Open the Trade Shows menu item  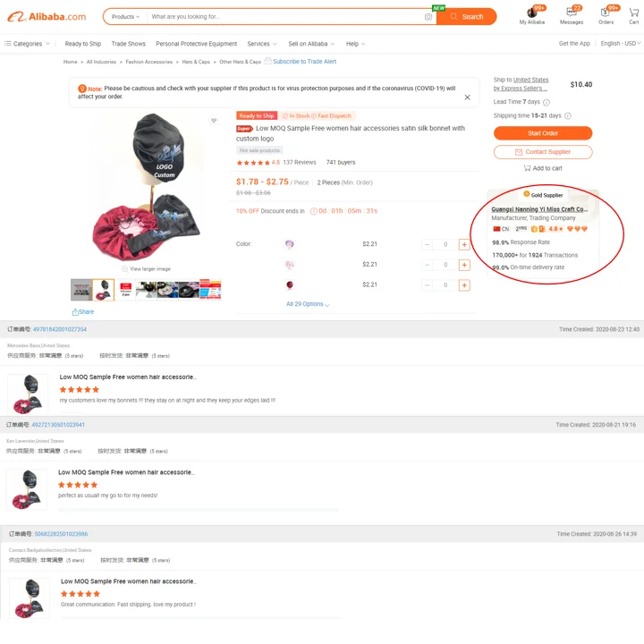pyautogui.click(x=129, y=44)
